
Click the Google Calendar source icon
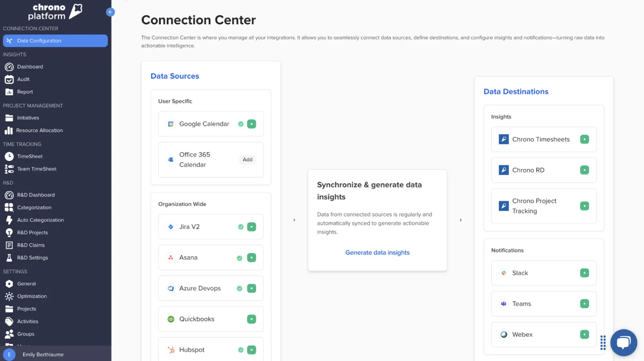(171, 124)
